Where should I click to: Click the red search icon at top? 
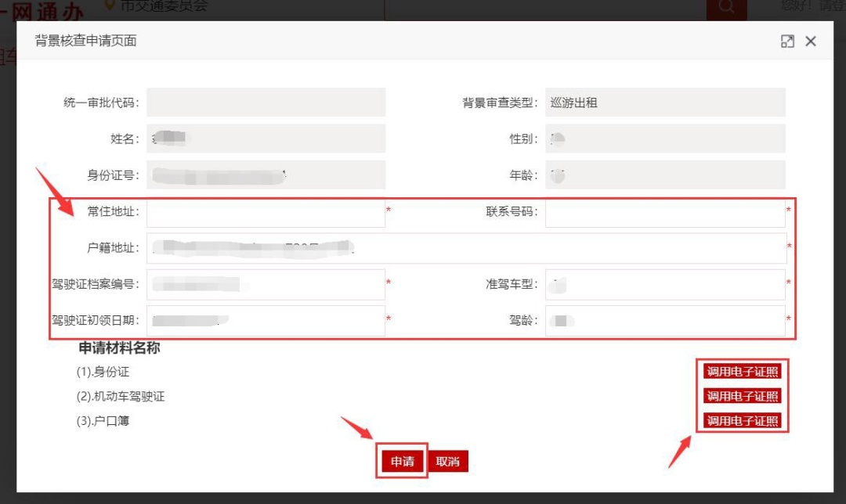tap(726, 8)
